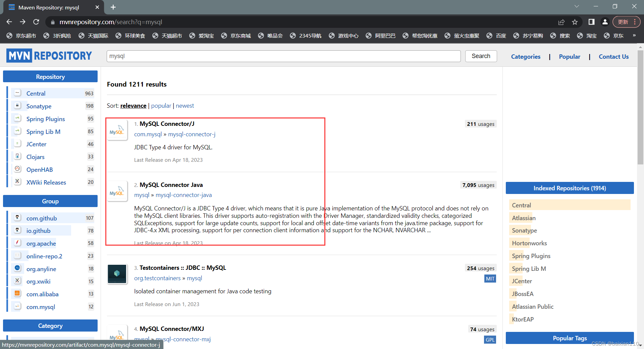Open the 京东超市 bookmark
644x349 pixels.
click(x=21, y=36)
